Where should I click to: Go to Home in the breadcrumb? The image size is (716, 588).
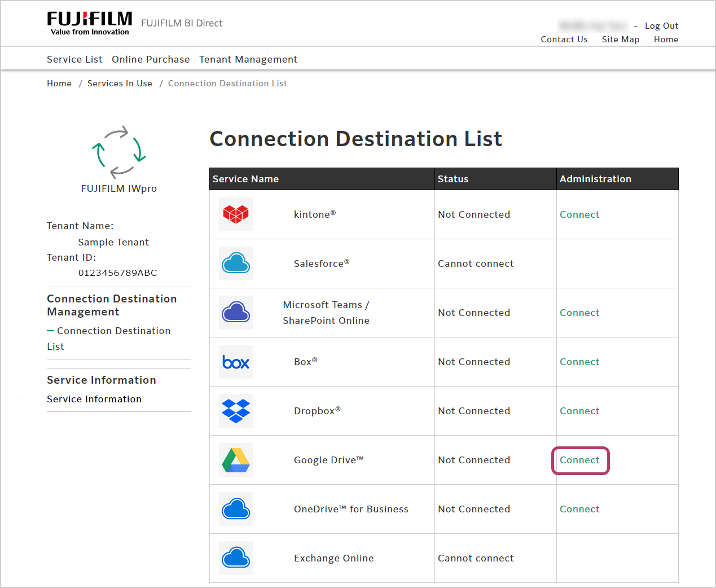tap(59, 84)
